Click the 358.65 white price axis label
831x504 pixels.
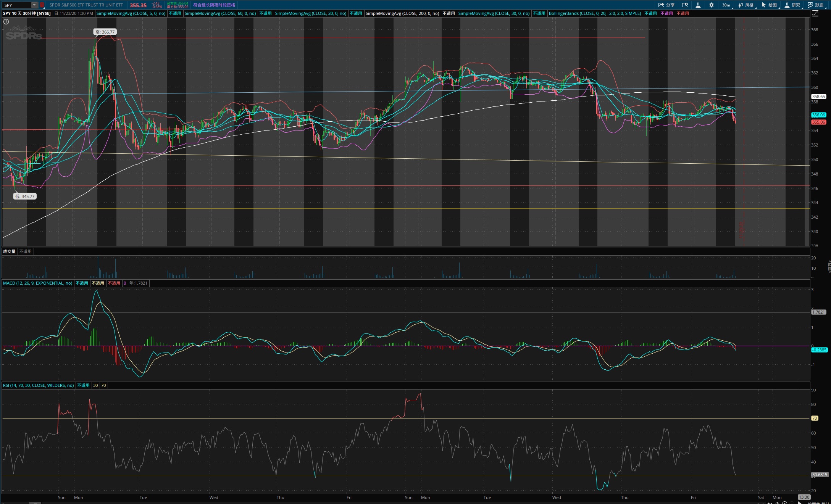click(x=818, y=97)
